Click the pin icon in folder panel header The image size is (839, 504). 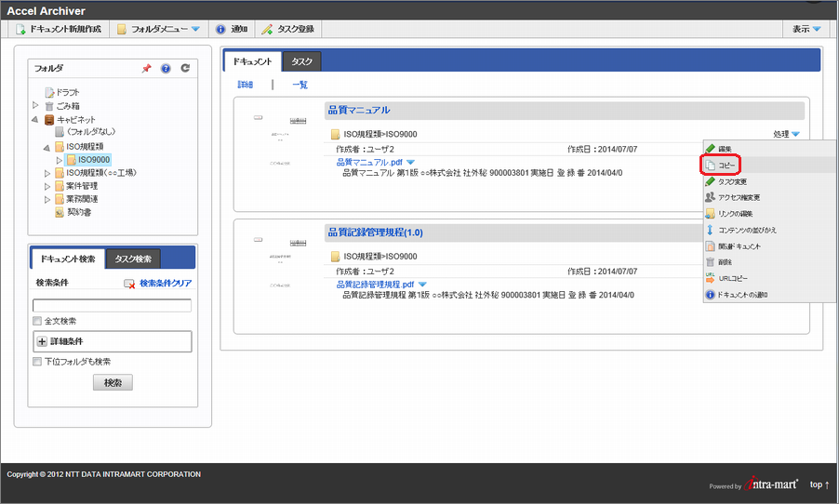point(146,69)
